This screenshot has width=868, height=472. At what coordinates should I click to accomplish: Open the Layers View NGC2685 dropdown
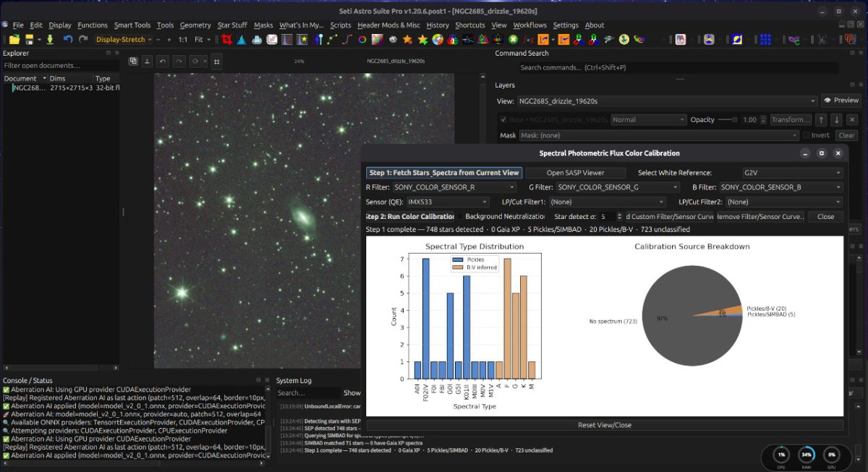[x=667, y=100]
